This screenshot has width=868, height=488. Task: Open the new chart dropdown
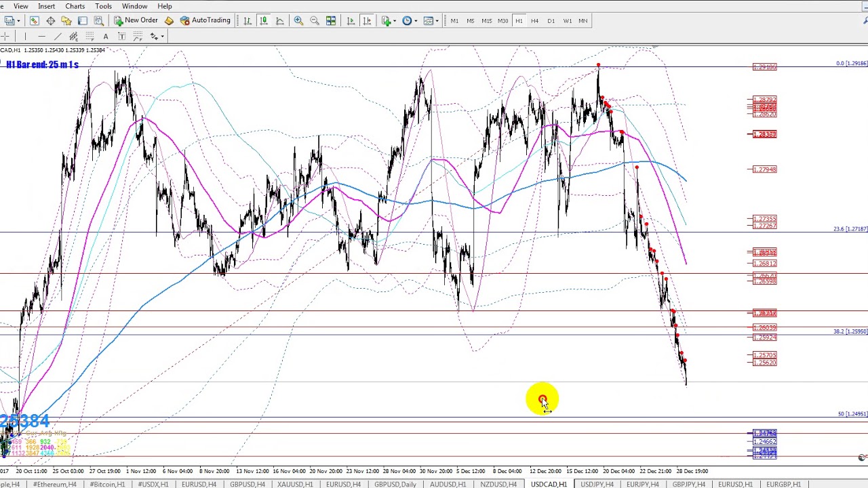[x=12, y=20]
